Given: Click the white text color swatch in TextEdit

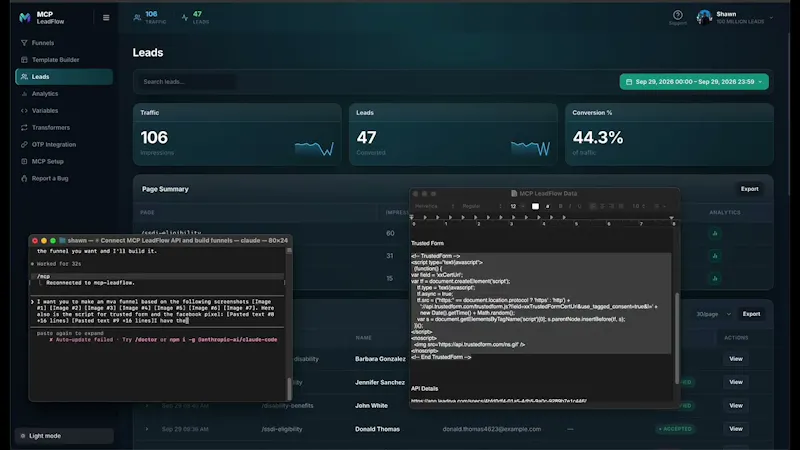Looking at the screenshot, I should [535, 206].
